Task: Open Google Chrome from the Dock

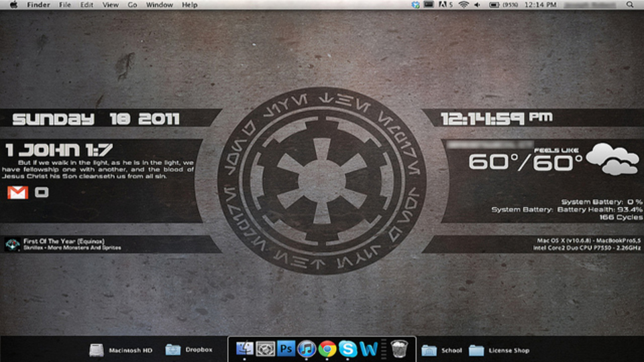Action: pos(327,349)
